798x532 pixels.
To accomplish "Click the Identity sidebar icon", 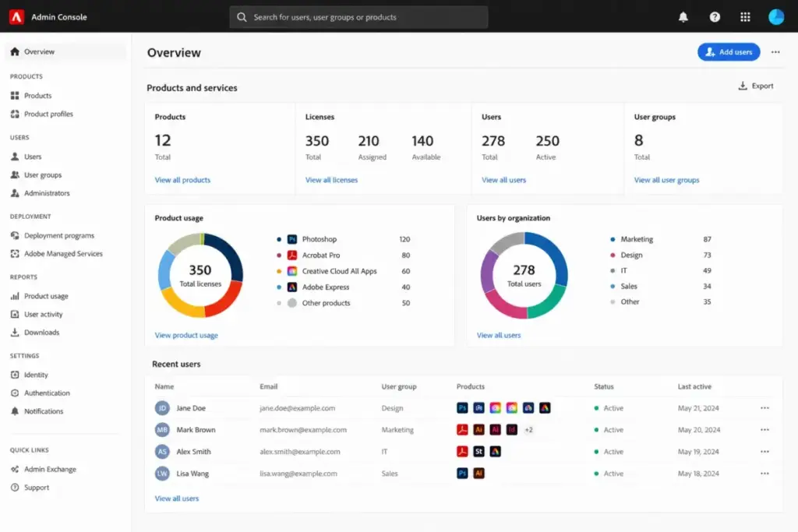I will (15, 375).
